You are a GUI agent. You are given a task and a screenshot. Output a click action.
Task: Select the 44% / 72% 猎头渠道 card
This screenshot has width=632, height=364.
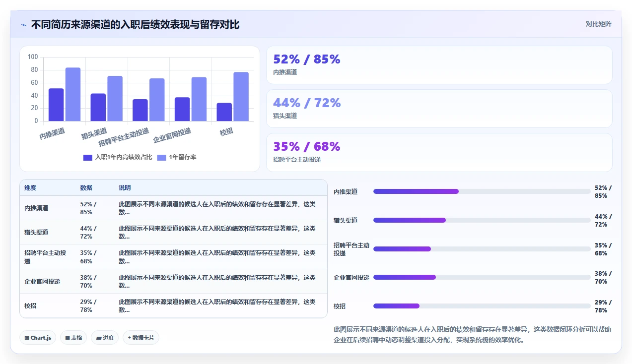tap(439, 109)
